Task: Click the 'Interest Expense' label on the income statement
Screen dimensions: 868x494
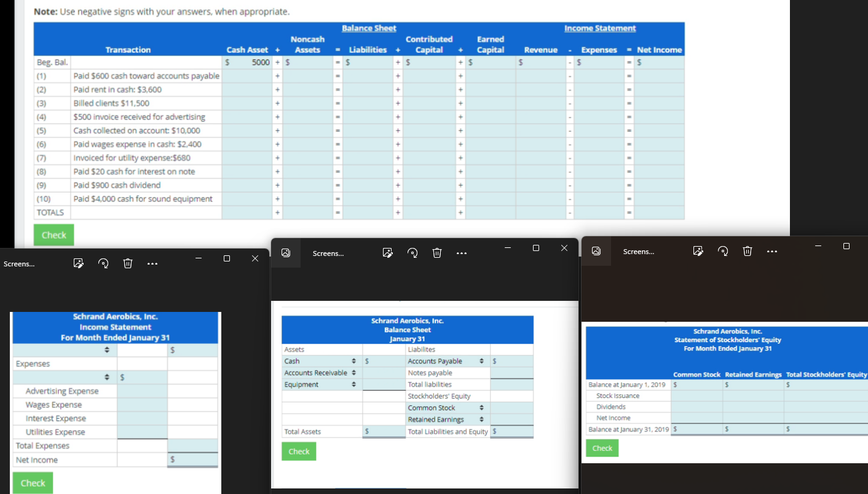Action: click(x=55, y=418)
